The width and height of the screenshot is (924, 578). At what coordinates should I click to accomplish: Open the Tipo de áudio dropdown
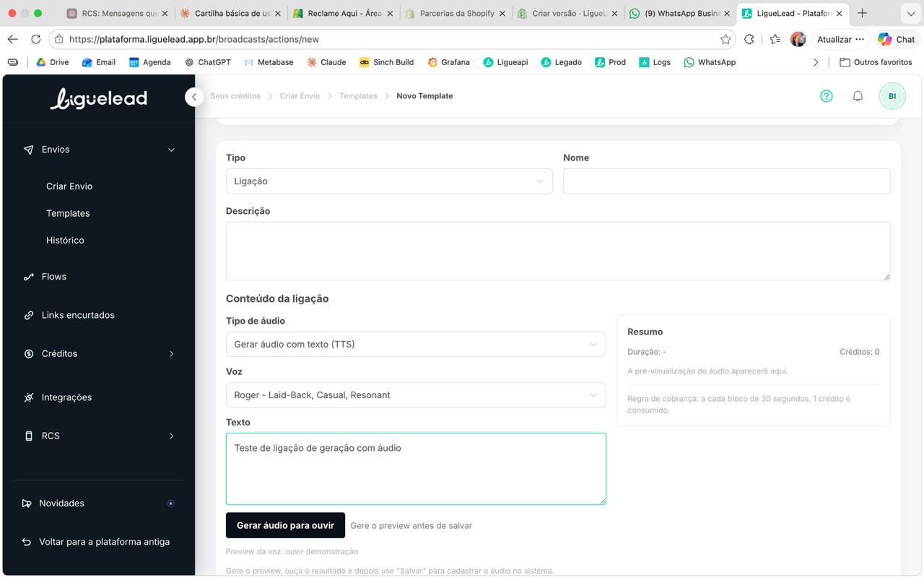416,345
